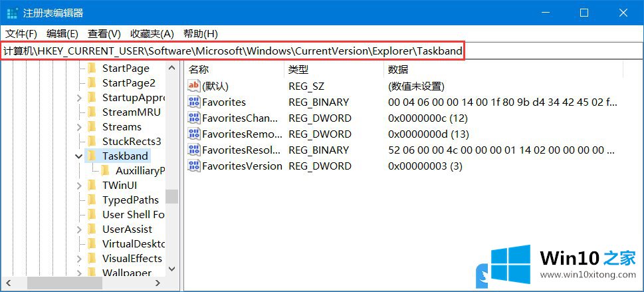Screen dimensions: 644x292
Task: Click the tree horizontal scroll left arrow
Action: point(8,283)
